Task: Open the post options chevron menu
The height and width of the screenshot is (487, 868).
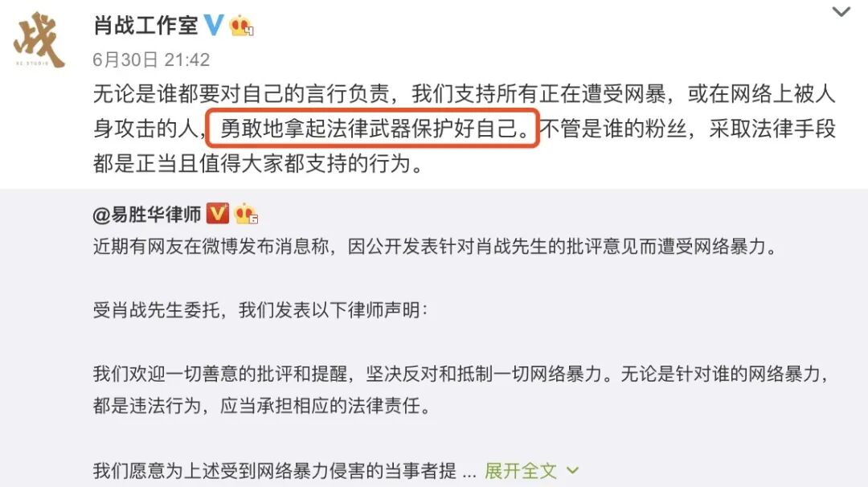Action: coord(841,11)
